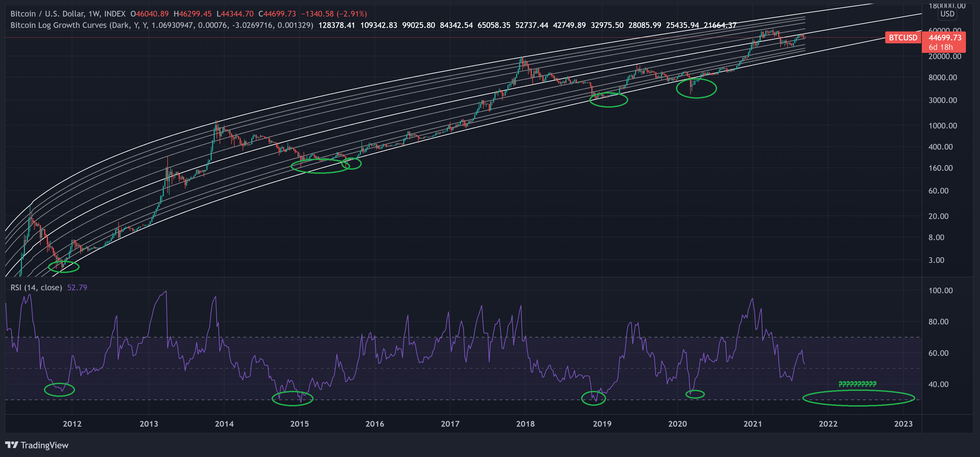Click the 2016 label on time axis
The image size is (980, 457).
pos(375,424)
